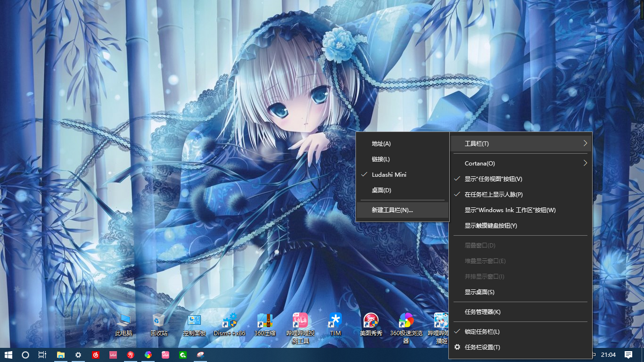This screenshot has width=644, height=362.
Task: Open the Windows Start menu
Action: coord(8,354)
